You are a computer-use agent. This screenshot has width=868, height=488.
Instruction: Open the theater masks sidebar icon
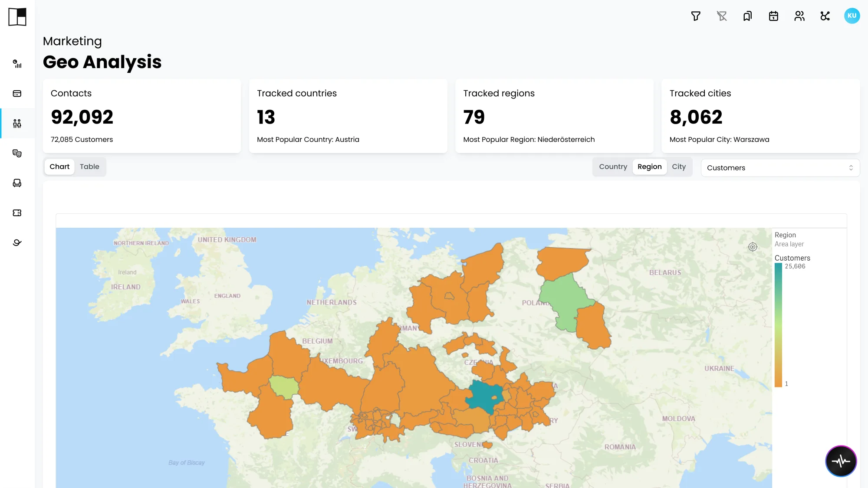(x=17, y=153)
